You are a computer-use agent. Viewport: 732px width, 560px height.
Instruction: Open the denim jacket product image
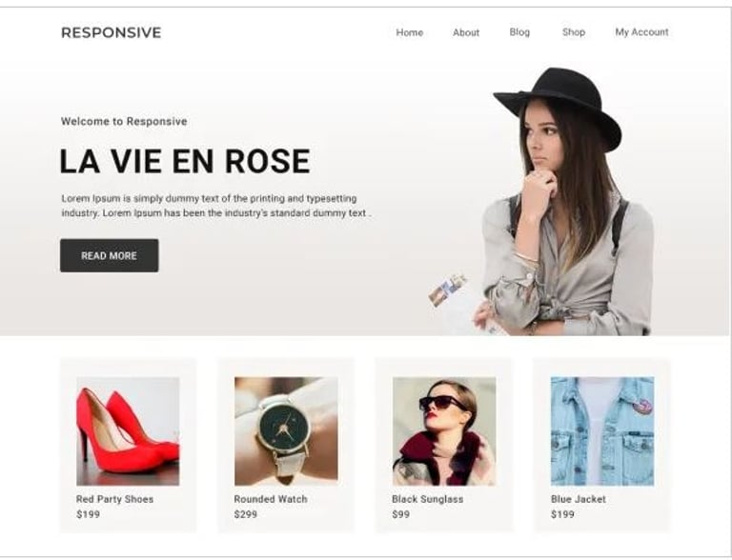click(x=602, y=431)
